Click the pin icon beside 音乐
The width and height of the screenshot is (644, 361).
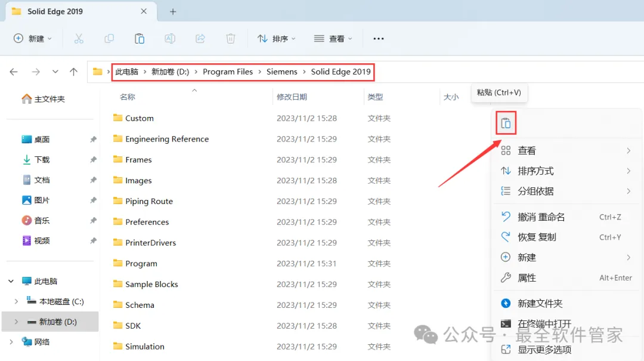pyautogui.click(x=93, y=220)
